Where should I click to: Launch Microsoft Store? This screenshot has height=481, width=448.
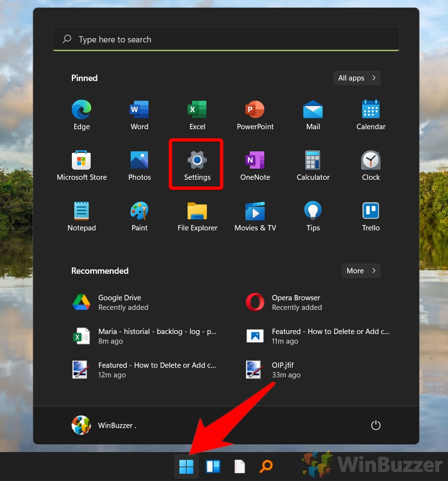[81, 165]
